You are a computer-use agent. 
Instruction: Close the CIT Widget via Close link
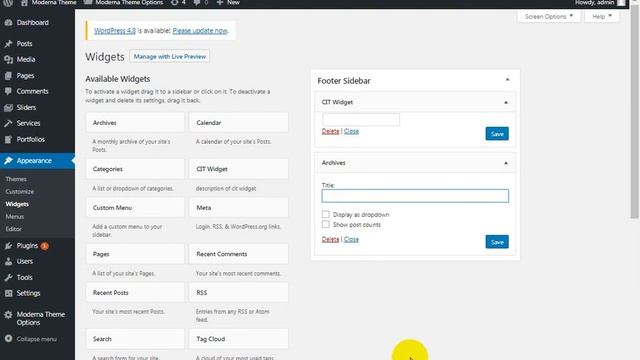pos(351,131)
